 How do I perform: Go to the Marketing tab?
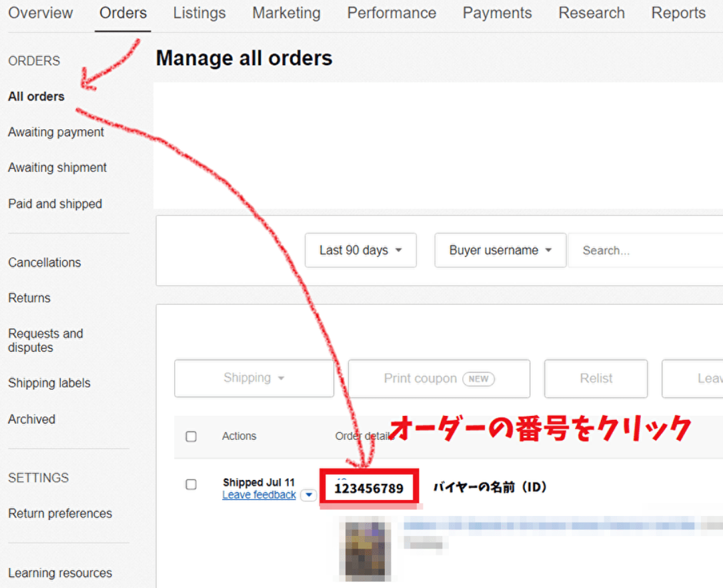point(286,13)
